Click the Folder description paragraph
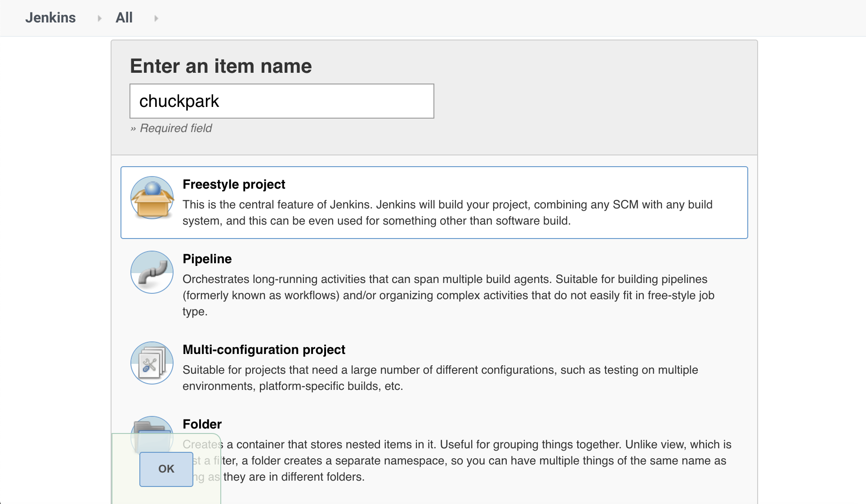 477,460
